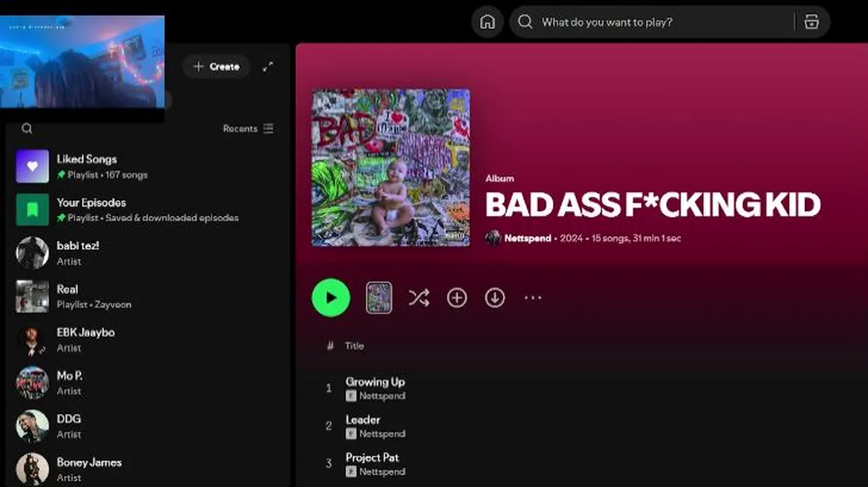
Task: Open Nettspend link under Leader
Action: click(x=382, y=434)
